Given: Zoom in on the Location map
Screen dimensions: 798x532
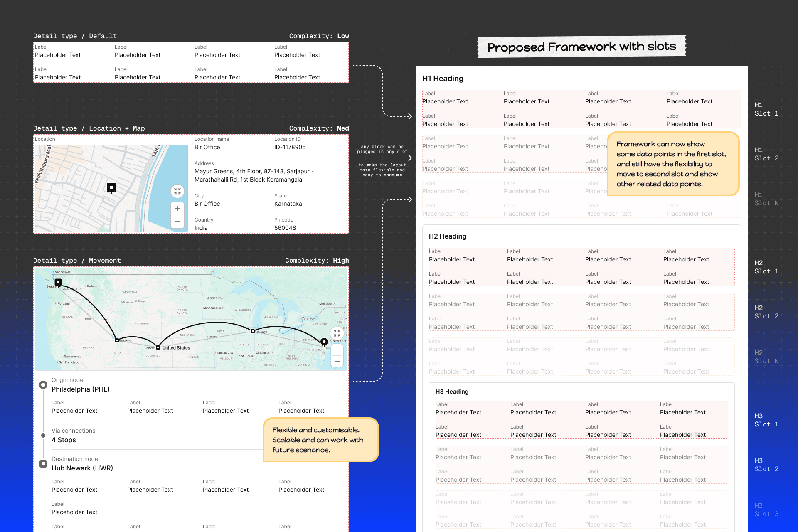Looking at the screenshot, I should pos(177,209).
